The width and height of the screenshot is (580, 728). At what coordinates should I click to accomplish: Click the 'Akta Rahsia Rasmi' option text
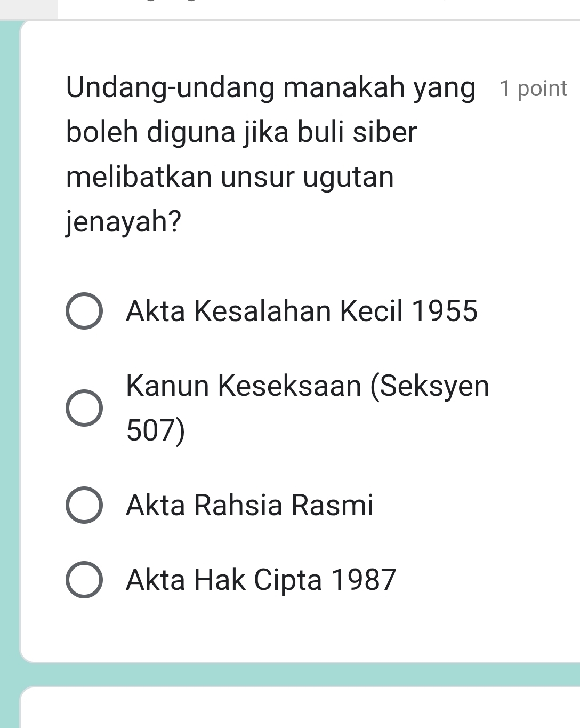[250, 505]
